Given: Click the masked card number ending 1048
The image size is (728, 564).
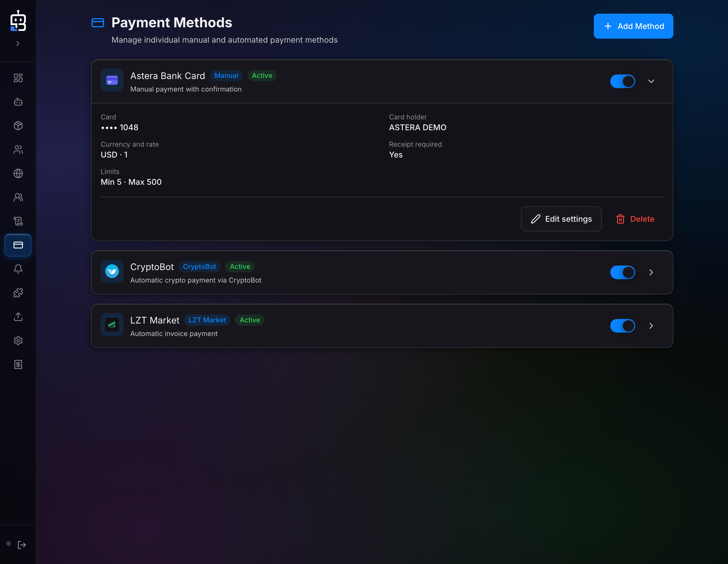Looking at the screenshot, I should [119, 127].
